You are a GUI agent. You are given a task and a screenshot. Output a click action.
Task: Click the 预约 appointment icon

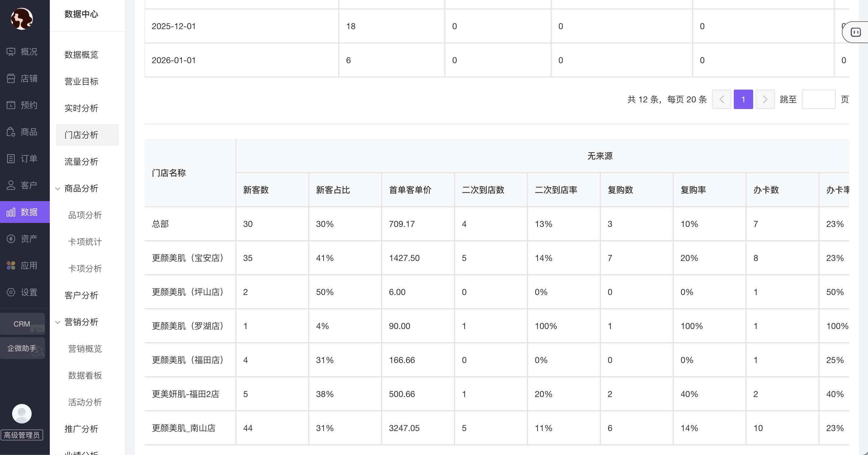[x=11, y=105]
